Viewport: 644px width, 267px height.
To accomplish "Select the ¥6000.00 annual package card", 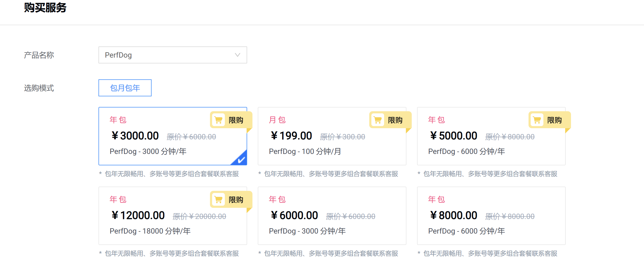I will tap(332, 216).
